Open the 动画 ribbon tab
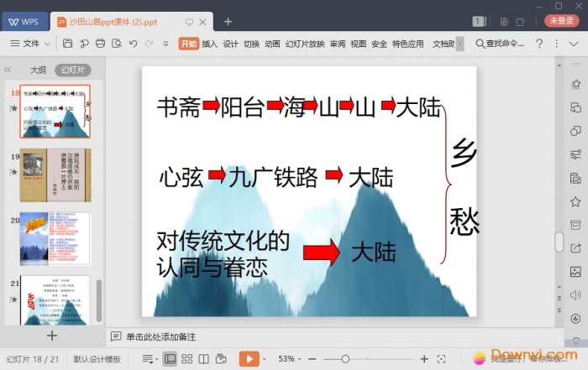The height and width of the screenshot is (370, 588). point(272,44)
